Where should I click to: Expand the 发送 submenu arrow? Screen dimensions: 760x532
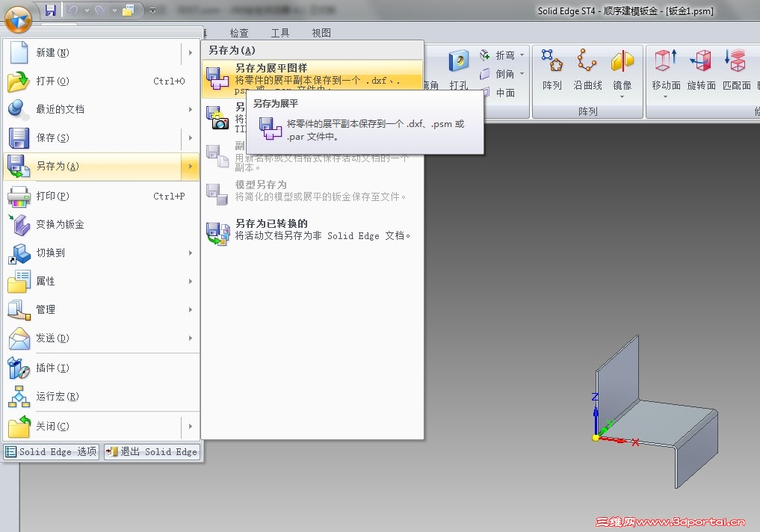click(x=191, y=338)
